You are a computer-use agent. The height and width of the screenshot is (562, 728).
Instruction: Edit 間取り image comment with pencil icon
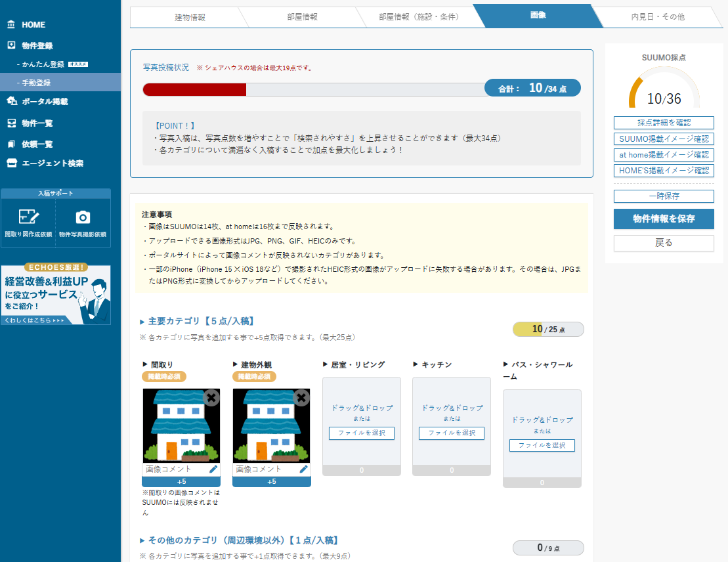pyautogui.click(x=213, y=469)
